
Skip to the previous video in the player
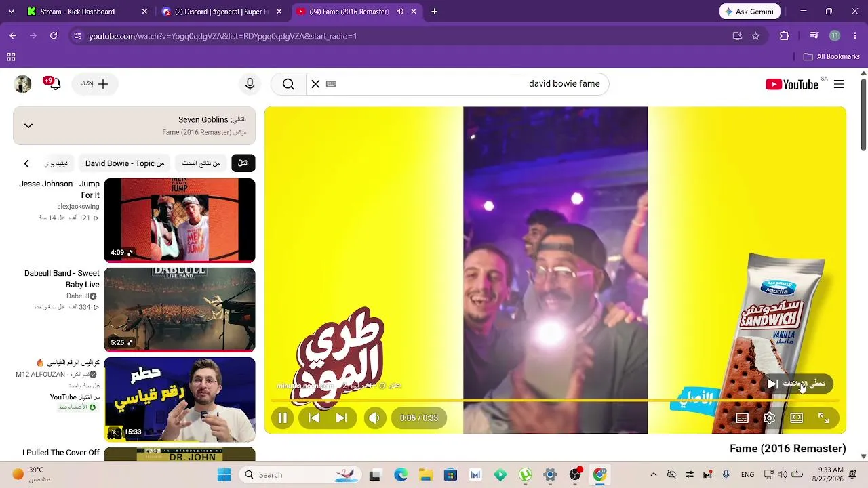pos(314,418)
